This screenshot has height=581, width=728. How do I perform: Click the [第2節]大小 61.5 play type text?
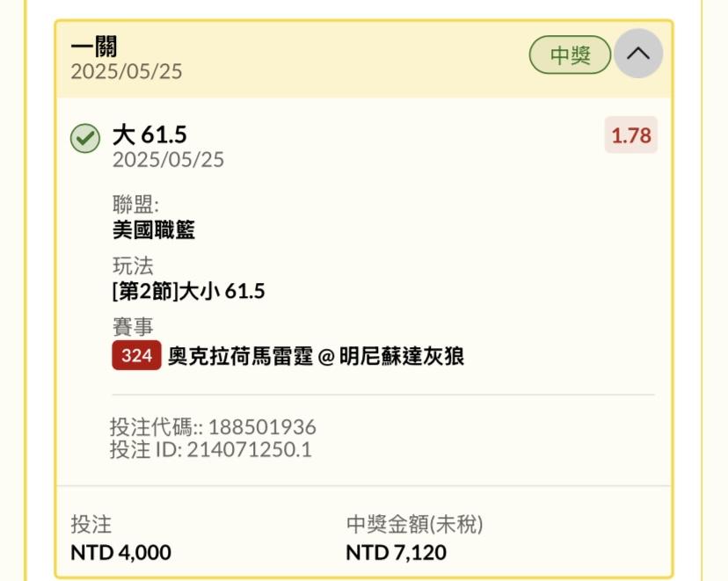click(188, 291)
